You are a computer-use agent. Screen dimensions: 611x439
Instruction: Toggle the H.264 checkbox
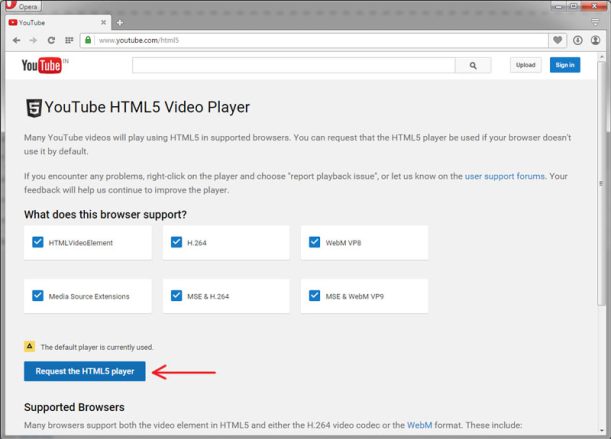[177, 242]
